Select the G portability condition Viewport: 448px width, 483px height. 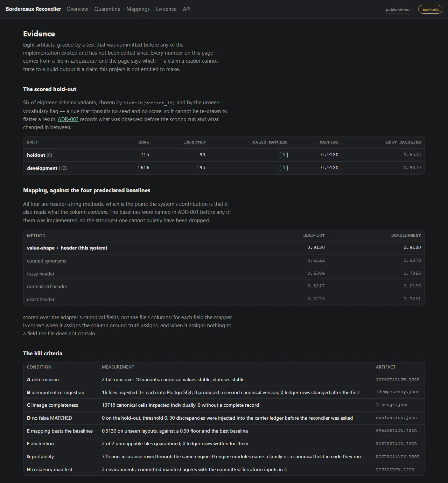tap(40, 456)
